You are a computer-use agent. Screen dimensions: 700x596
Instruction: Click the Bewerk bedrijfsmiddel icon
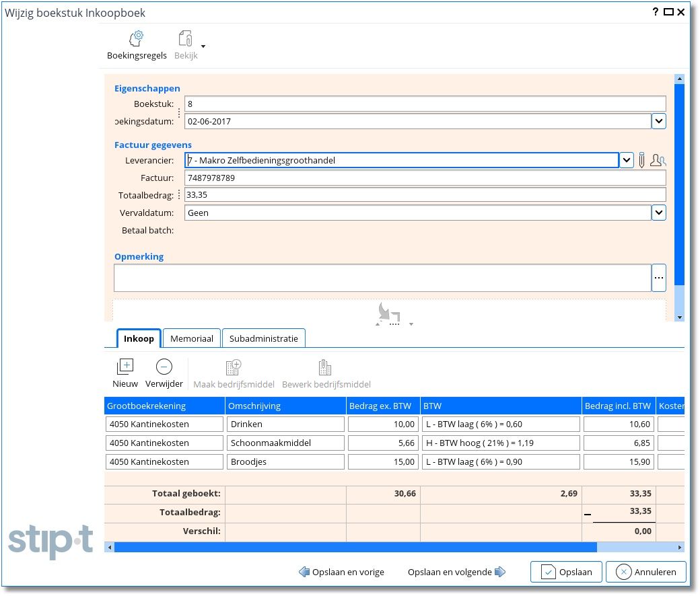click(x=325, y=367)
